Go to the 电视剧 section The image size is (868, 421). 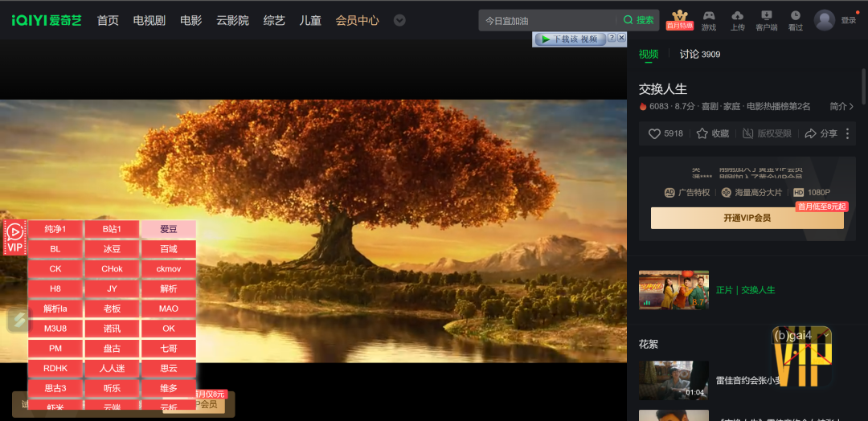149,20
